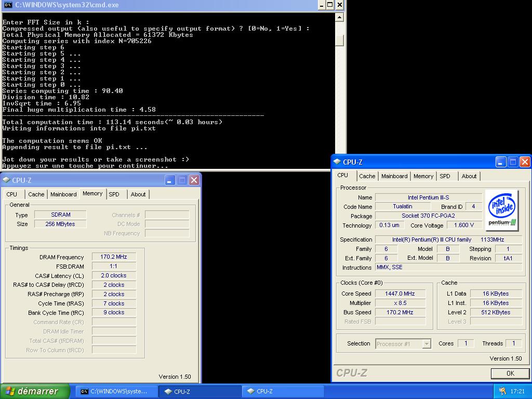Image resolution: width=532 pixels, height=399 pixels.
Task: Open CPU tab in Memory CPU-Z window
Action: pyautogui.click(x=12, y=194)
